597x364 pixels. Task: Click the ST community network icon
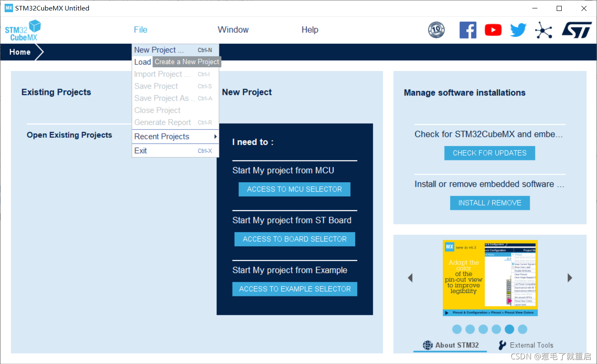pyautogui.click(x=544, y=30)
